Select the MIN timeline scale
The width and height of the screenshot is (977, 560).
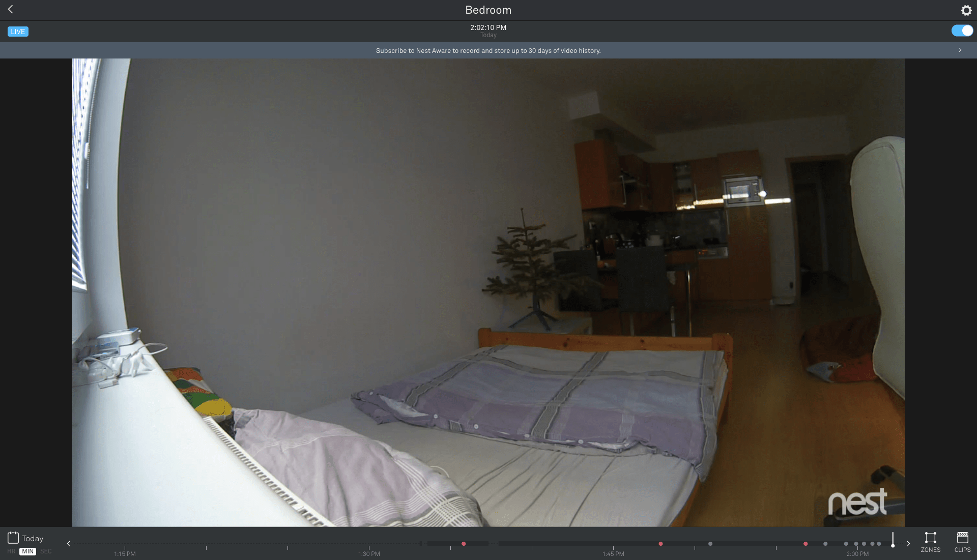(x=27, y=551)
